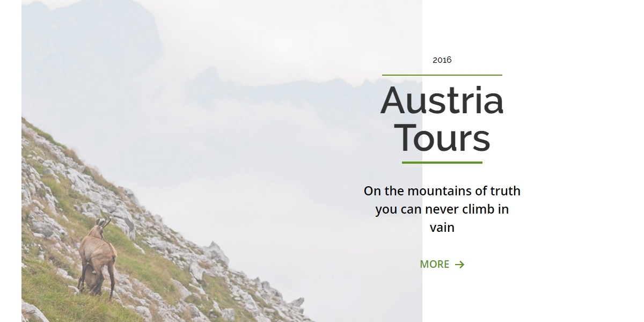The image size is (644, 322).
Task: Click the Tours heading word
Action: 442,137
